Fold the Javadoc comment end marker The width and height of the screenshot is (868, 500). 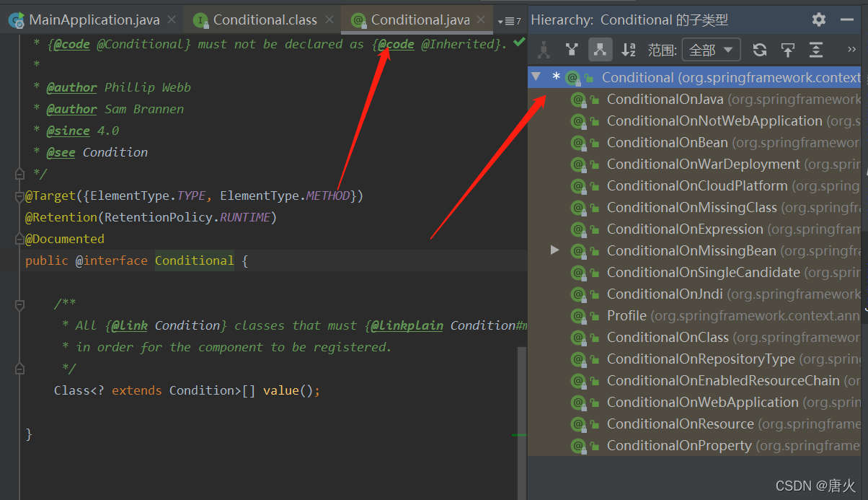pos(20,174)
